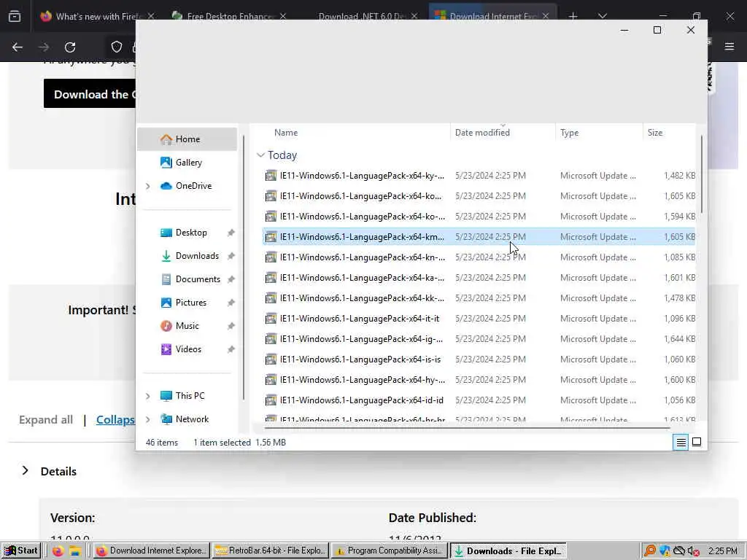Expand the Network tree node

pyautogui.click(x=147, y=419)
